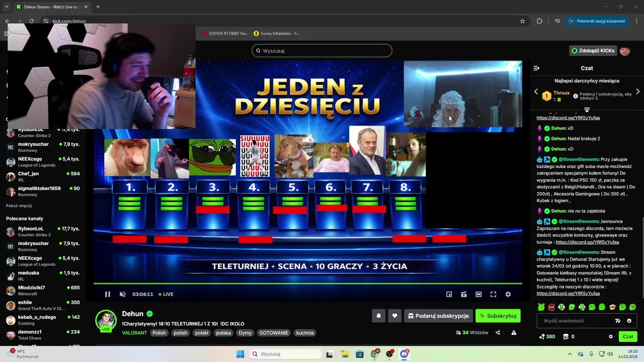Insert the angry red emote

coord(551,307)
